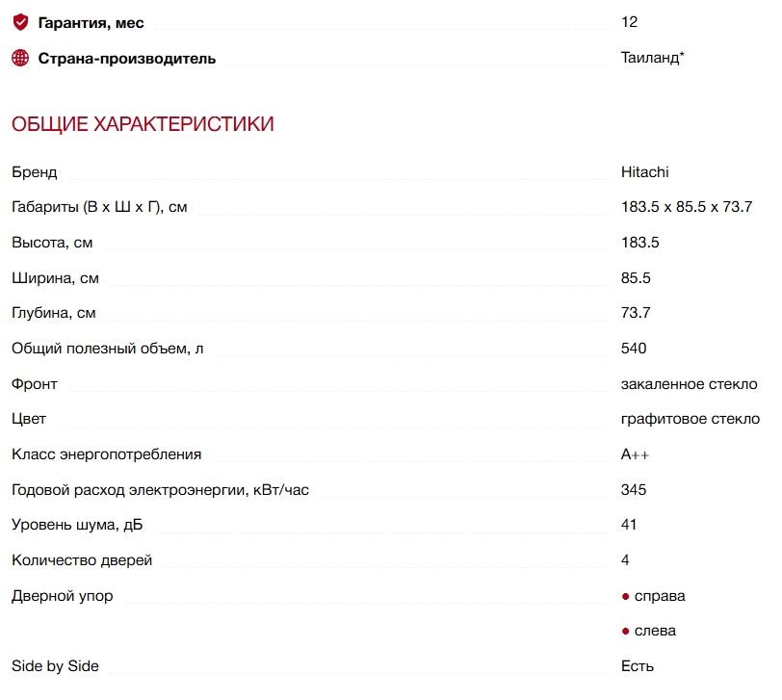Click the Side by Side label
This screenshot has width=782, height=700.
(x=55, y=666)
